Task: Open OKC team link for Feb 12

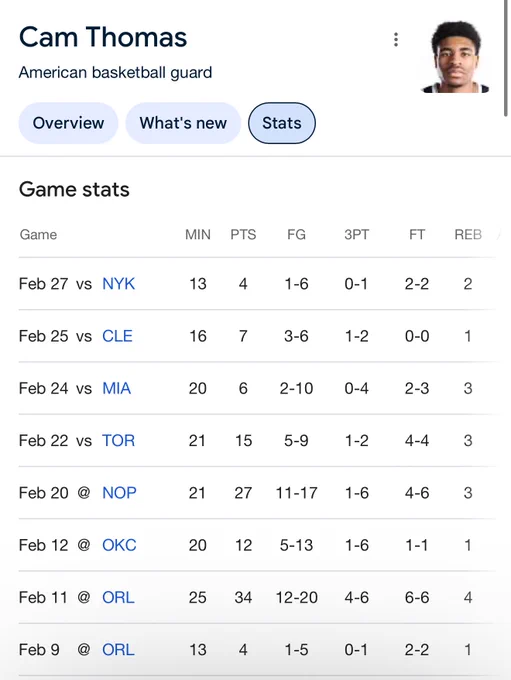Action: [x=119, y=545]
